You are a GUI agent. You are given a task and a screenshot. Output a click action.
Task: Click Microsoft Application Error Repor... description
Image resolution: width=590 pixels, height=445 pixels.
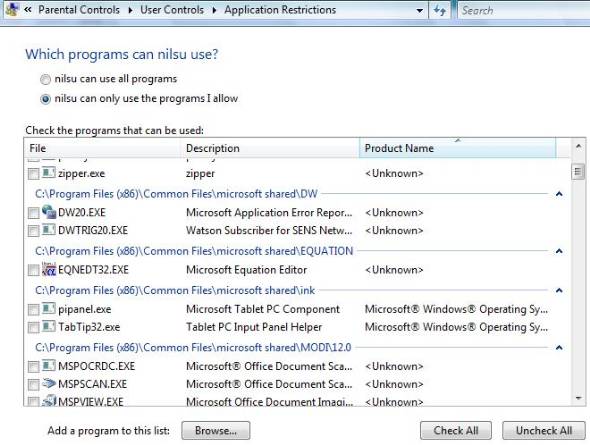coord(269,213)
